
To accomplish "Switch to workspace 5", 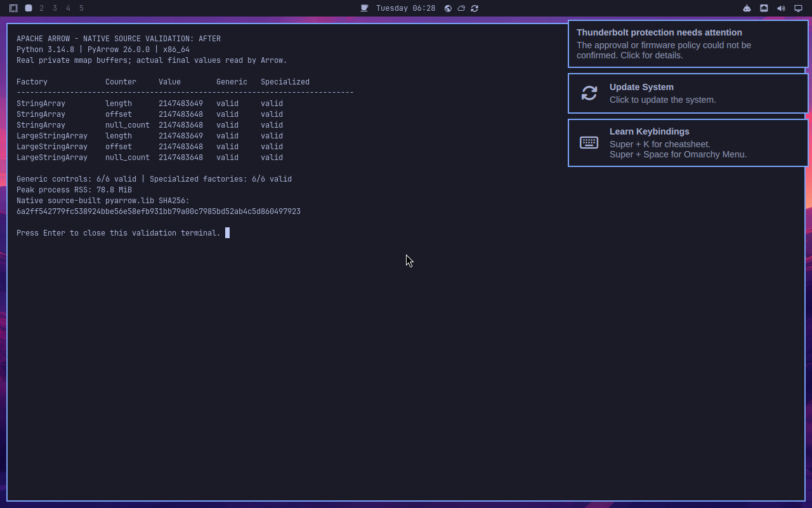I will pyautogui.click(x=82, y=8).
